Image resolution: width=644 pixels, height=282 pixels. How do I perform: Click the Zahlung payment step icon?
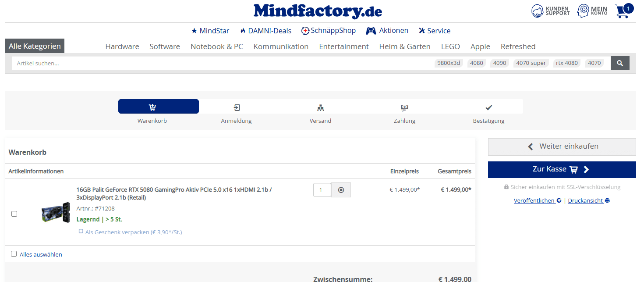coord(405,107)
